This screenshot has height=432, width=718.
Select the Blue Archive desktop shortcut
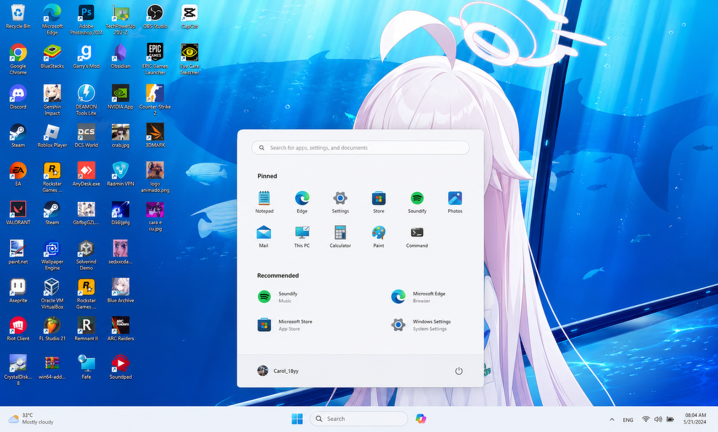pos(120,290)
